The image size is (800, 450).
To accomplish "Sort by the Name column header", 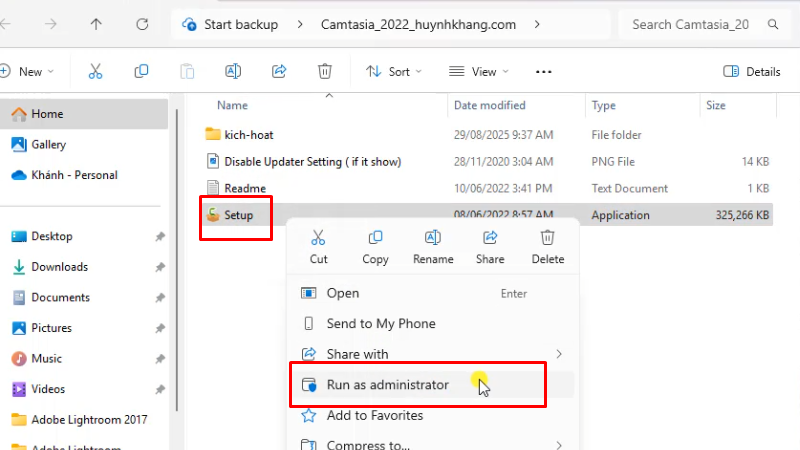I will (x=232, y=105).
